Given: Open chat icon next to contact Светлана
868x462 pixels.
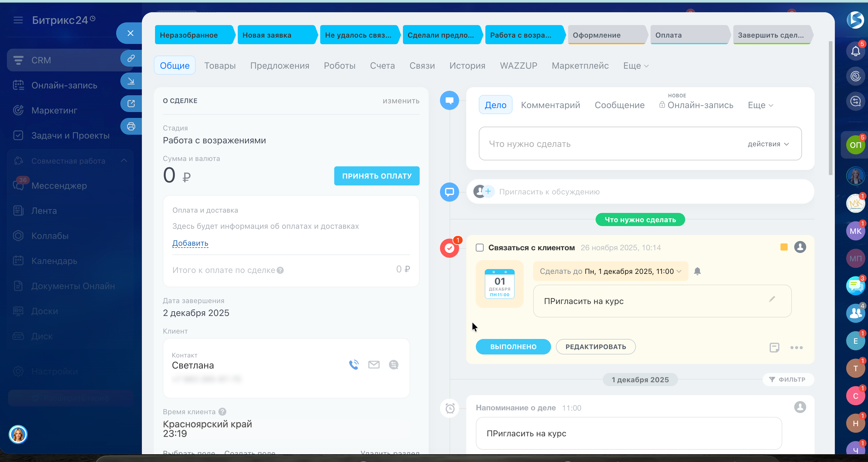Looking at the screenshot, I should pyautogui.click(x=393, y=365).
